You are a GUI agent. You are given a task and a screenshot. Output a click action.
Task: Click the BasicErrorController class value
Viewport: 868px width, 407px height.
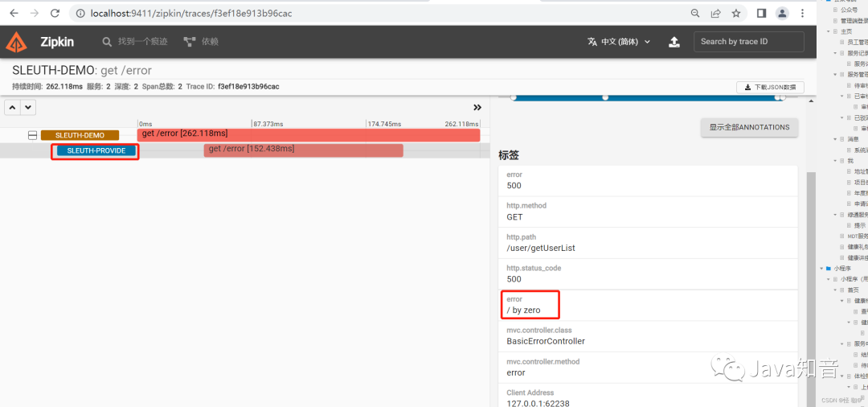click(545, 341)
